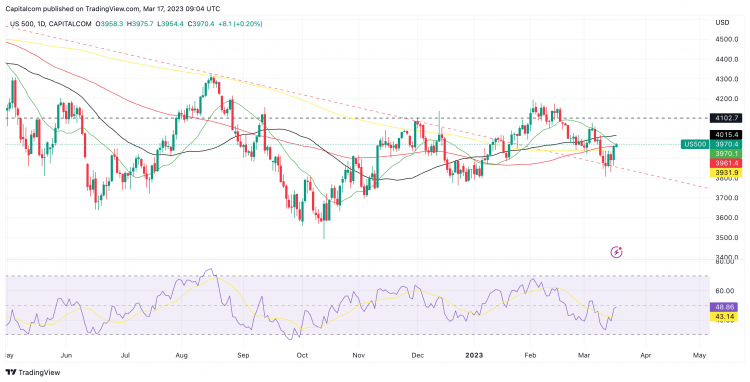750x382 pixels.
Task: Click the Aug label on time axis
Action: coord(182,355)
